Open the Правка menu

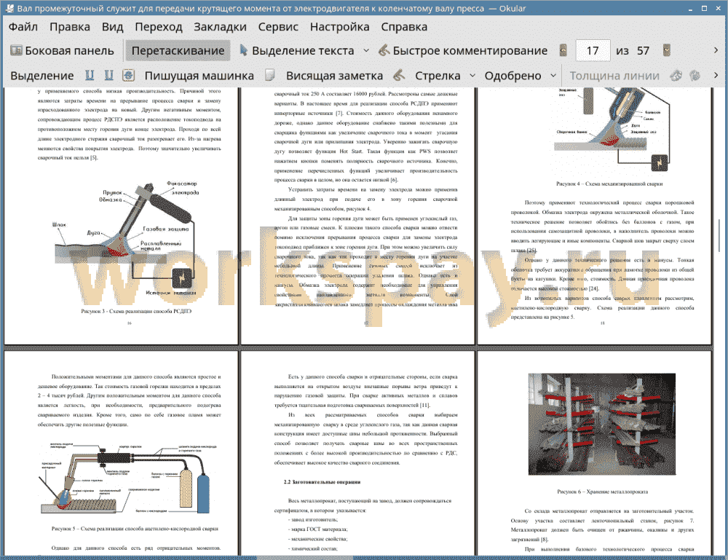[x=70, y=26]
